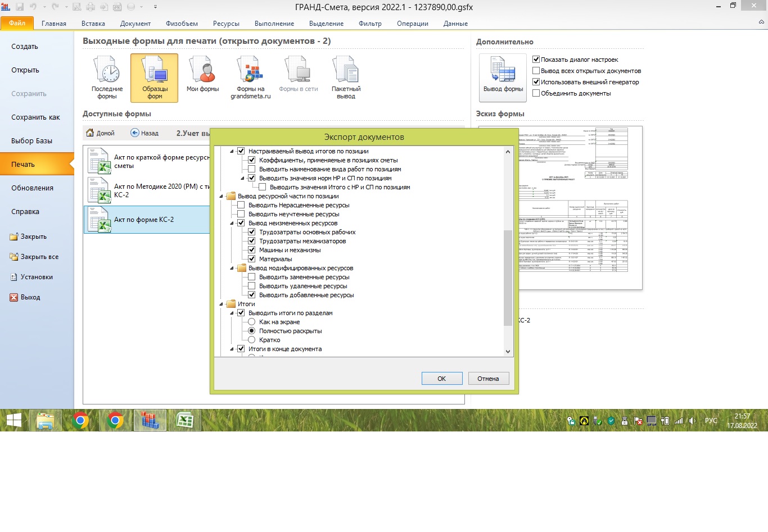Confirm export with OK button

point(442,379)
